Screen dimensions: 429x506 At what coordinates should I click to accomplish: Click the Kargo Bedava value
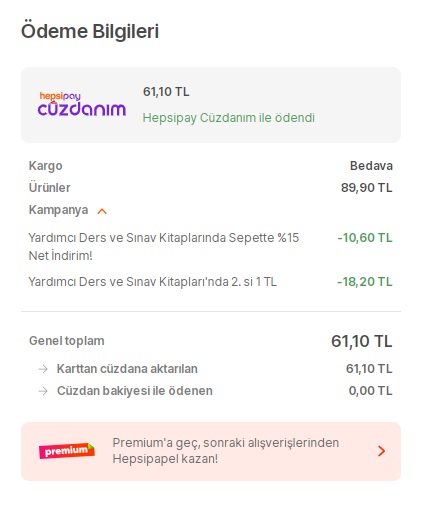[371, 166]
